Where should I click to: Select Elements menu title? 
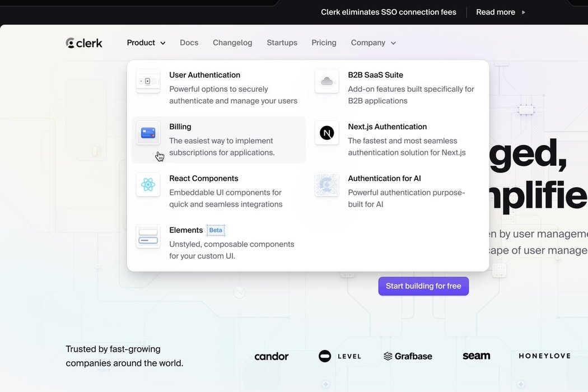186,230
